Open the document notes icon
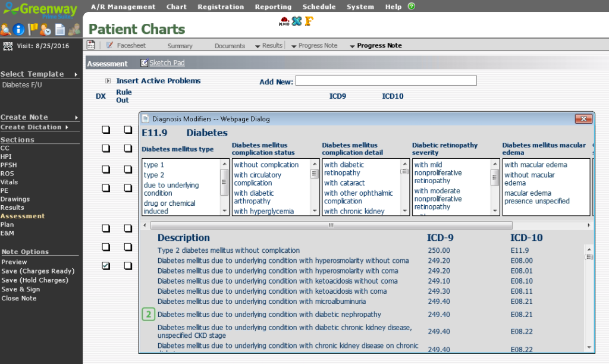 60,29
